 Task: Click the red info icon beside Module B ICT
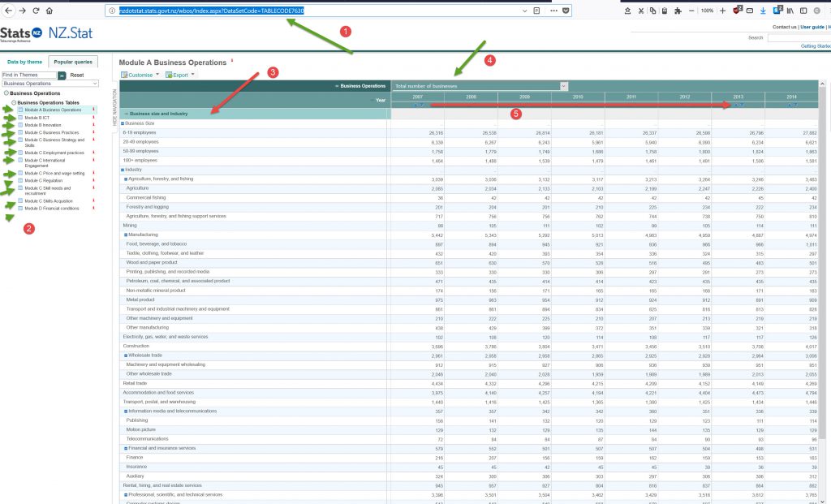(x=93, y=118)
